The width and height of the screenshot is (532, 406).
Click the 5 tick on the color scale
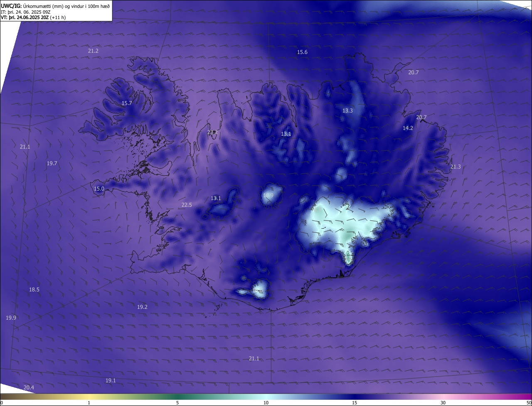(177, 403)
